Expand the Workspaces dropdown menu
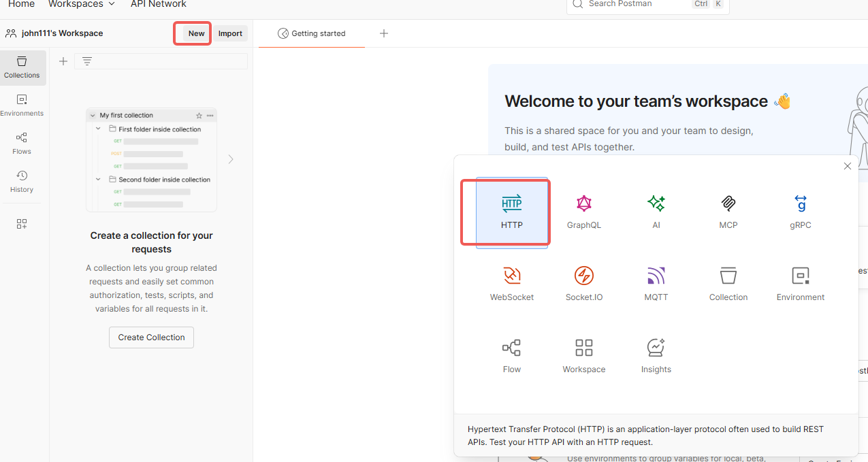This screenshot has width=868, height=462. coord(81,4)
